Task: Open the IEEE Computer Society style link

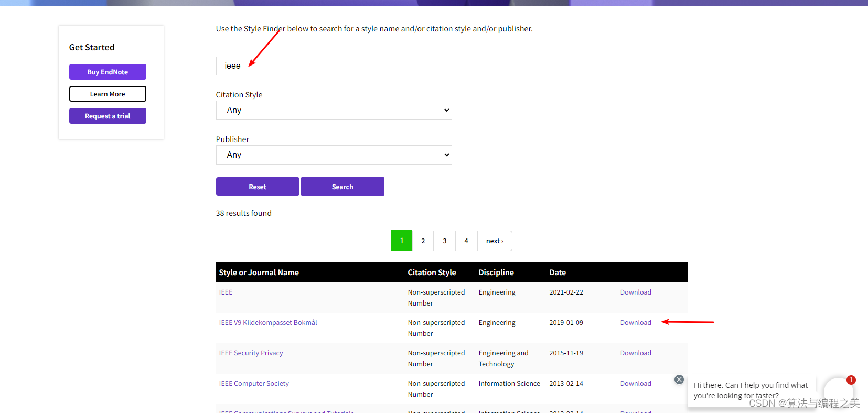Action: coord(254,384)
